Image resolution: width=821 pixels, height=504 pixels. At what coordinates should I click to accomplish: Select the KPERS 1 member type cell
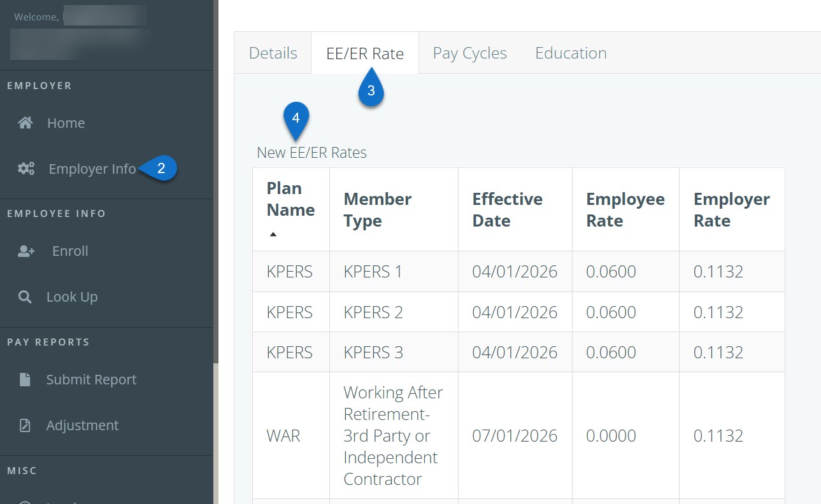(373, 272)
